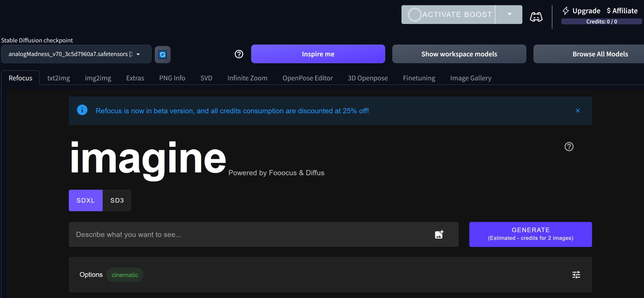Screen dimensions: 644x298
Task: Open the Affiliate link
Action: coord(622,11)
